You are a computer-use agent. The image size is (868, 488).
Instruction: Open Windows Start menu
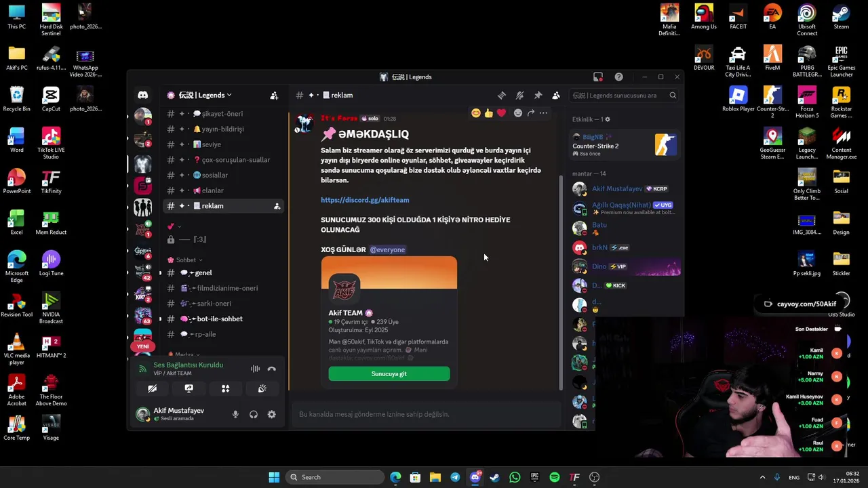tap(274, 477)
